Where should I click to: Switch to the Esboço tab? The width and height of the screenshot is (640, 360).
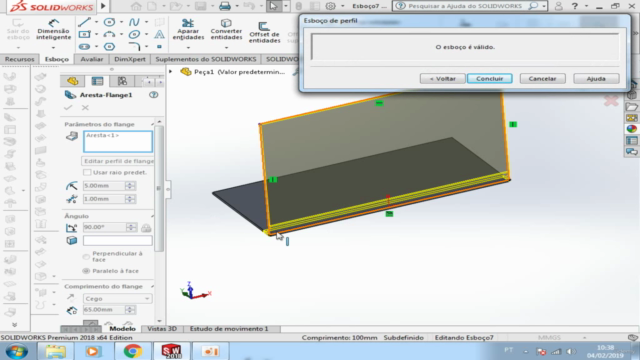tap(57, 59)
